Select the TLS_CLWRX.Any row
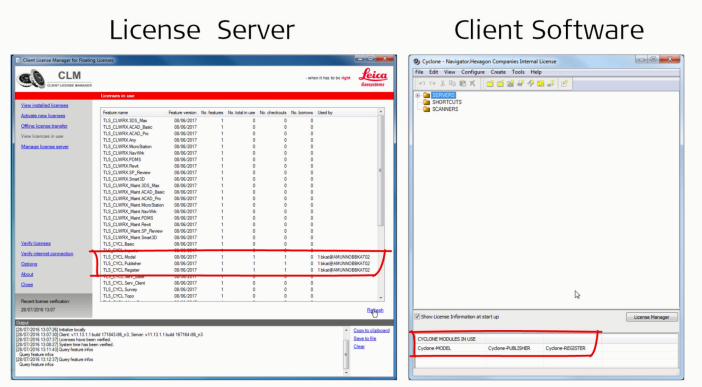The width and height of the screenshot is (702, 387). [x=240, y=140]
